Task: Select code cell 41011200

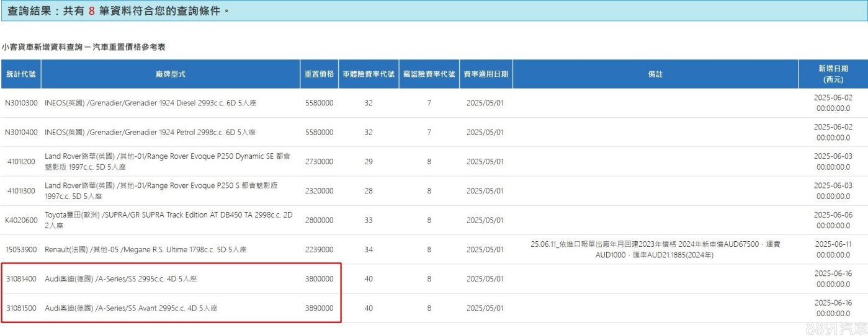Action: coord(22,161)
